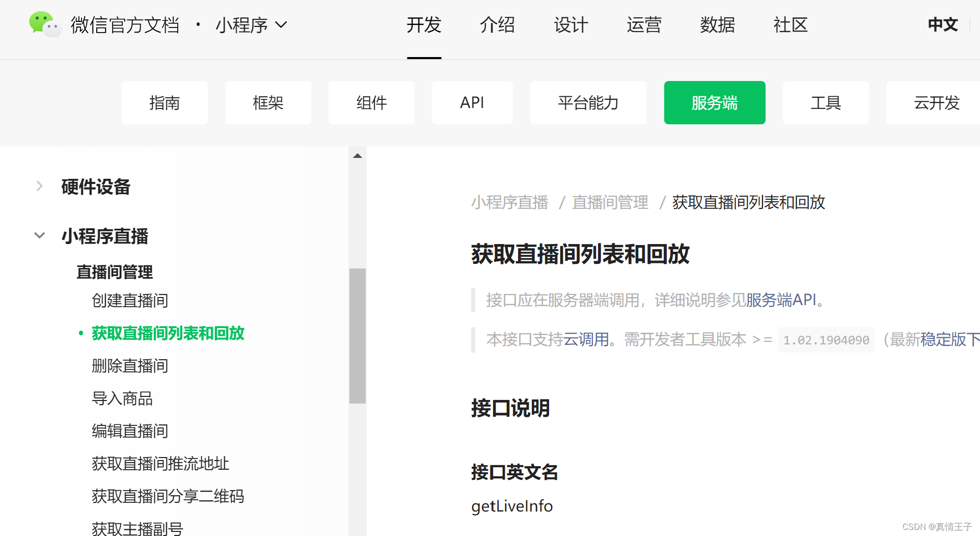Click the 接口说明 section heading

510,408
